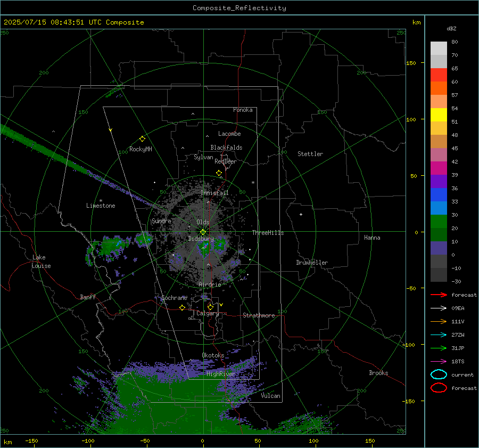The image size is (479, 448).
Task: Click the yellow diamond marker beside RockyMH
Action: point(142,139)
